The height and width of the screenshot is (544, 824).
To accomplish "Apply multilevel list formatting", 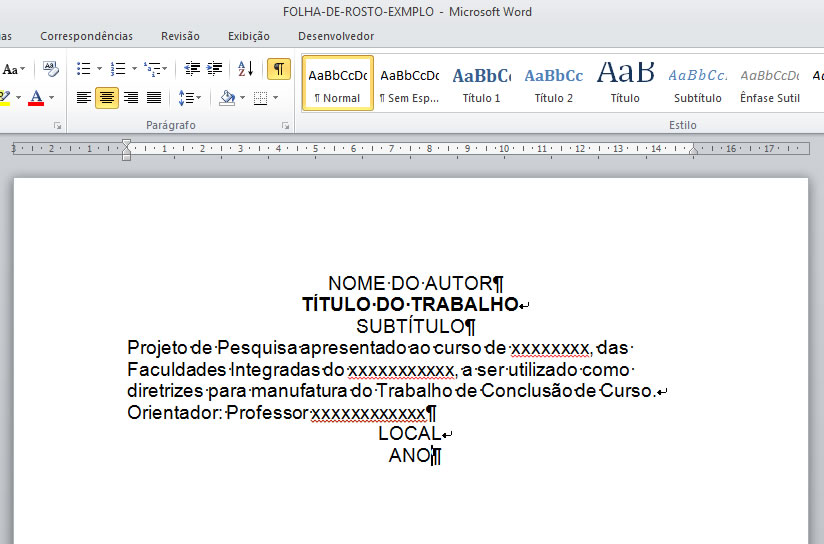I will point(152,69).
